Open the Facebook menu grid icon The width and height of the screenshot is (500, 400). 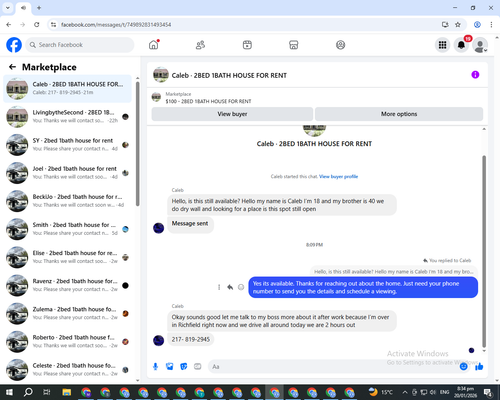[442, 45]
